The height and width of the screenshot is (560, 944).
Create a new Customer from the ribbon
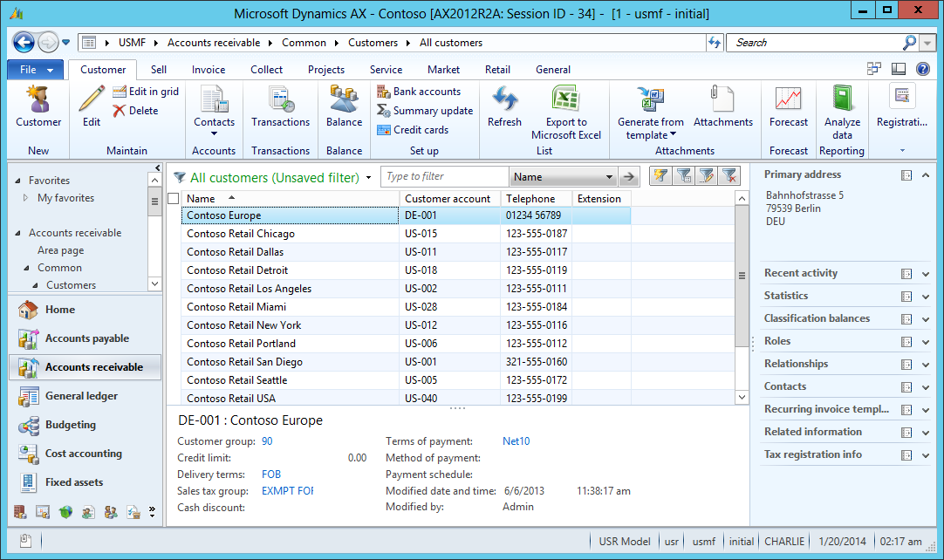(38, 106)
